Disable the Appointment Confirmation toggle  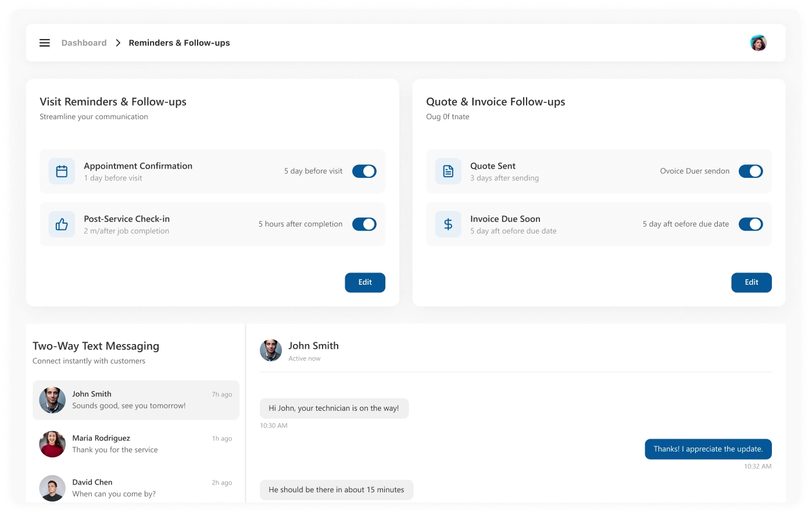(x=364, y=171)
